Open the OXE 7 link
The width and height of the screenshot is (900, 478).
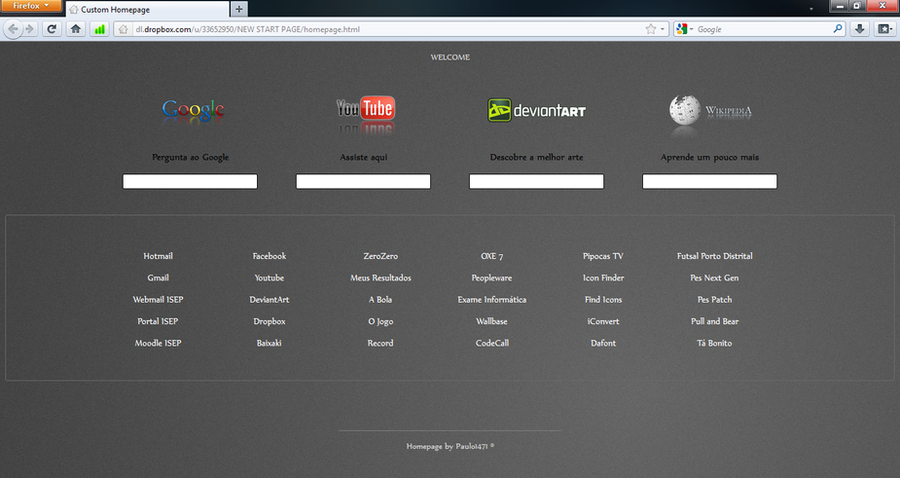tap(492, 256)
